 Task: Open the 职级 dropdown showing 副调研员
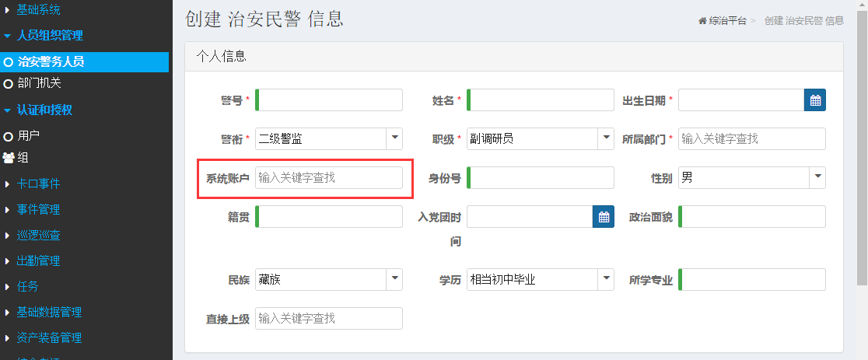coord(541,139)
